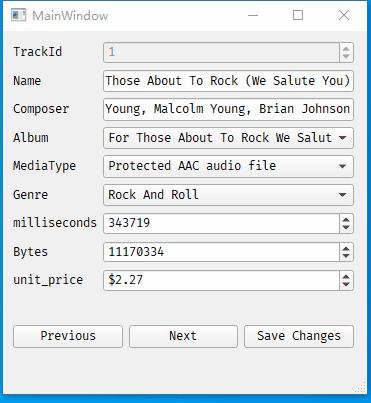Close the MainWindow window
The height and width of the screenshot is (403, 371).
[344, 15]
